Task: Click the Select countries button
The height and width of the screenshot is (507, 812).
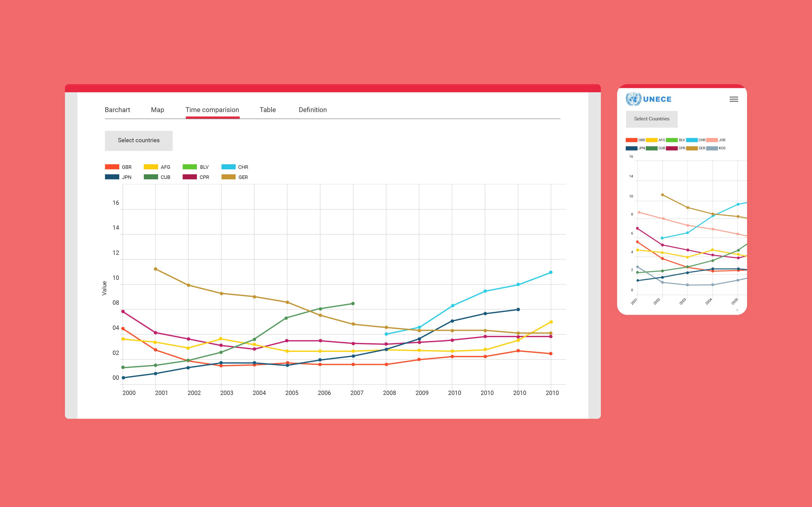Action: pos(139,140)
